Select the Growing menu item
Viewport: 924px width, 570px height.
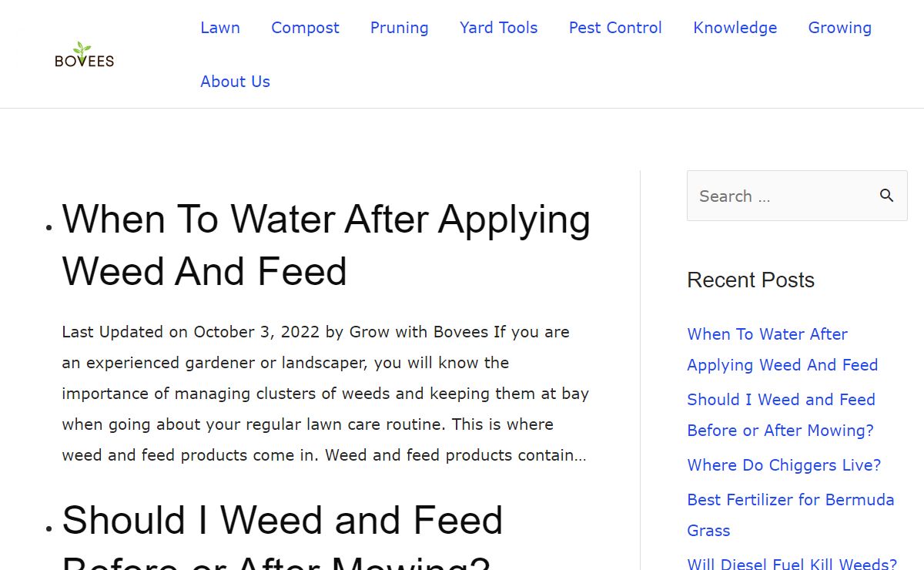tap(840, 28)
